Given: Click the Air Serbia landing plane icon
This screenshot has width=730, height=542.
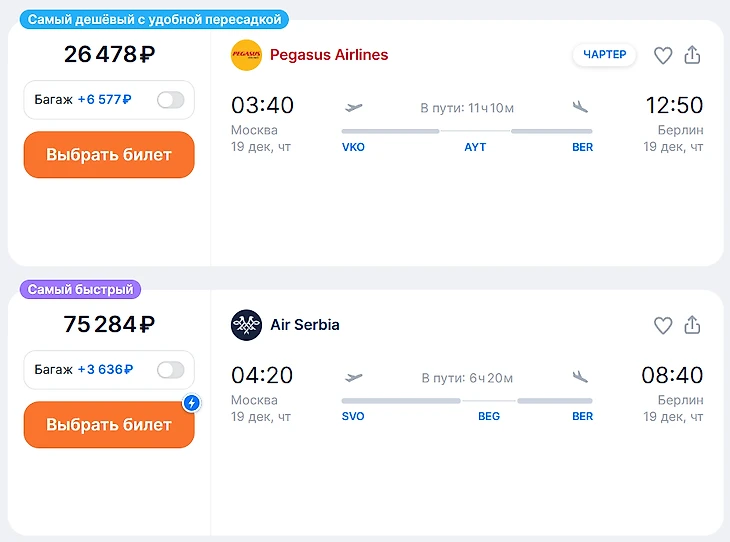Looking at the screenshot, I should click(581, 377).
